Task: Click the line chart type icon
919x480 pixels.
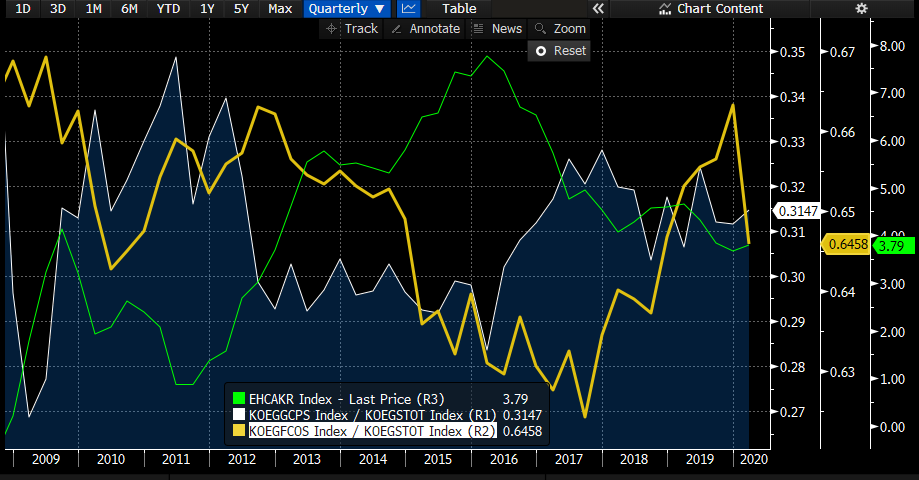Action: point(409,9)
